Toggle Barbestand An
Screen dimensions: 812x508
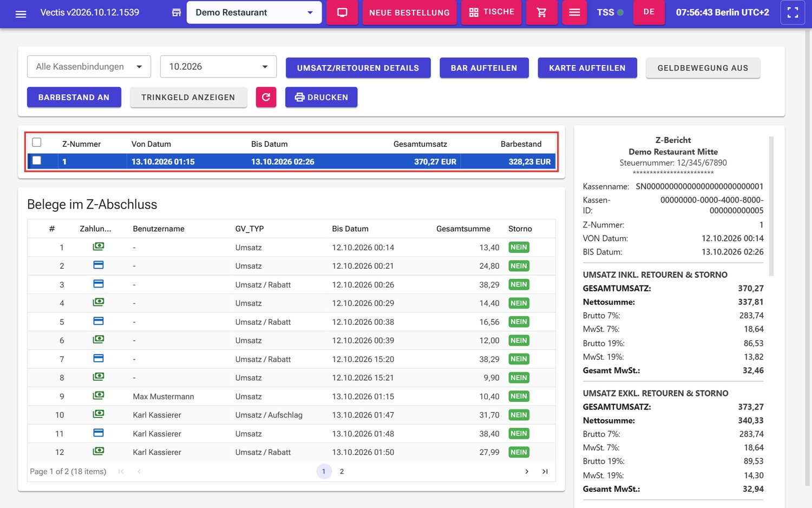[x=74, y=97]
